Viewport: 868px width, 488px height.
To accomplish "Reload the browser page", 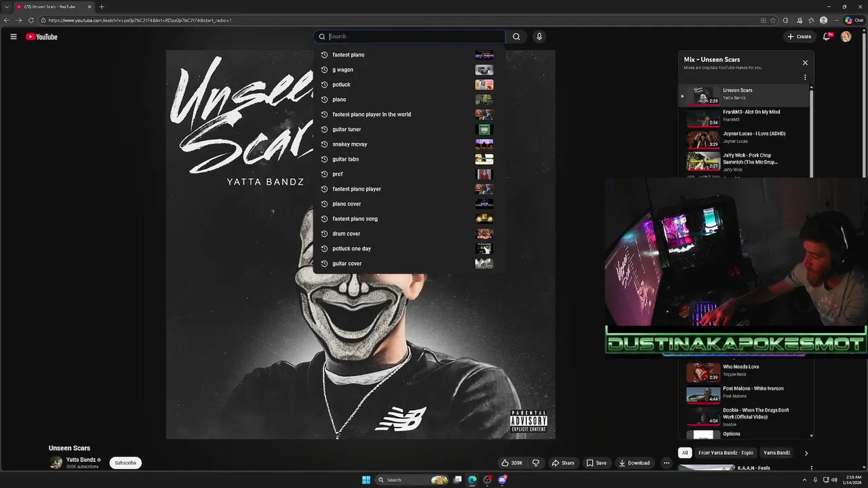I will tap(31, 20).
